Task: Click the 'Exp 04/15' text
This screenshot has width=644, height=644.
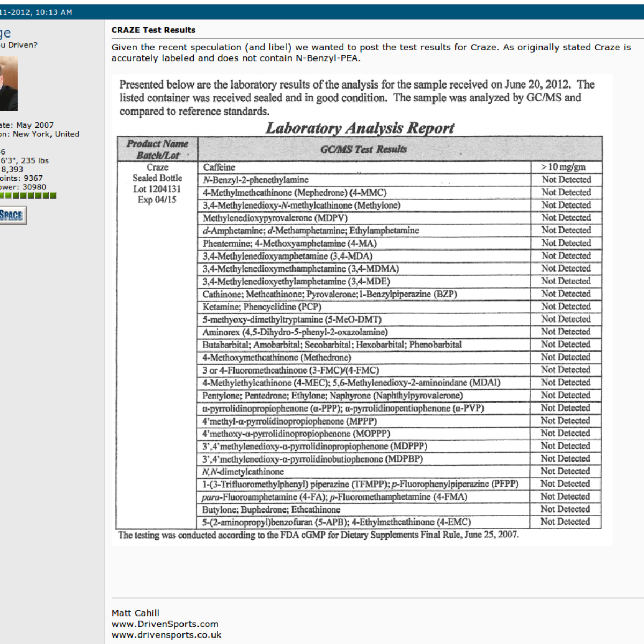Action: coord(157,200)
